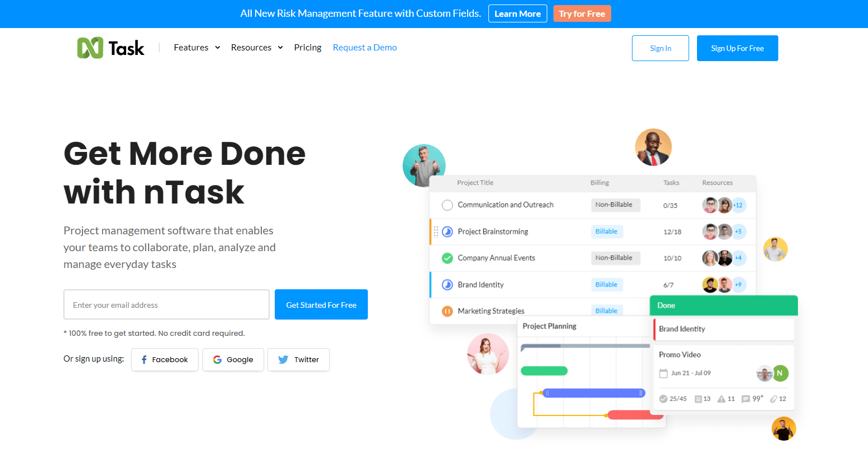Expand the Resources dropdown menu
Viewport: 868px width, 467px height.
coord(257,48)
